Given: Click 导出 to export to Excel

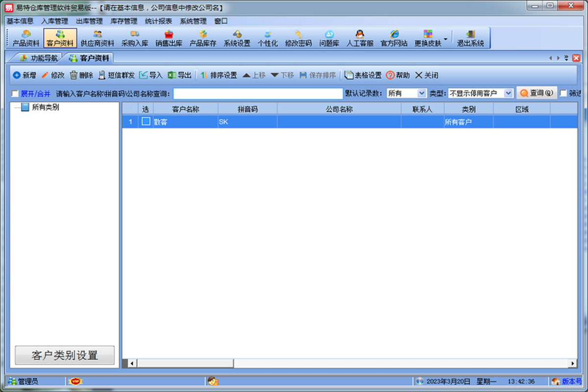Looking at the screenshot, I should click(180, 75).
